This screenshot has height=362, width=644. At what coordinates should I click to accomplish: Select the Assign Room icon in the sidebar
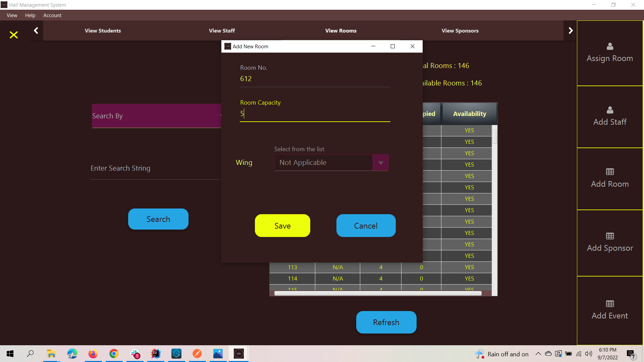609,47
